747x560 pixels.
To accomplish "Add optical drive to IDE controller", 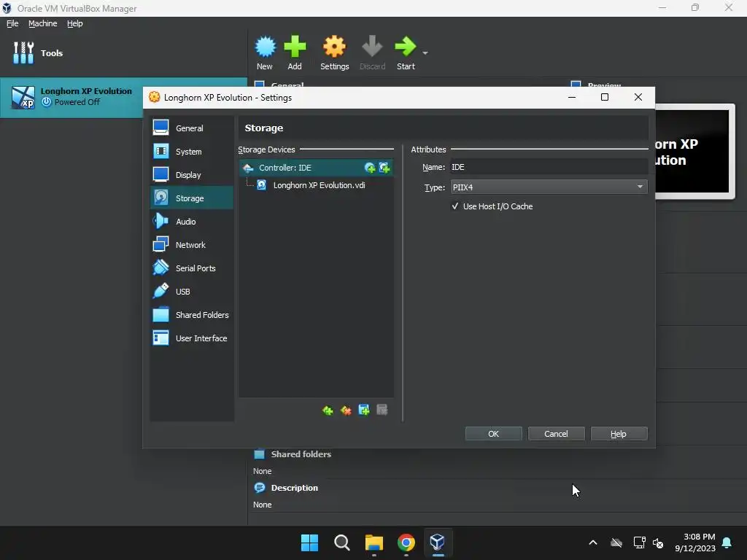I will (370, 168).
